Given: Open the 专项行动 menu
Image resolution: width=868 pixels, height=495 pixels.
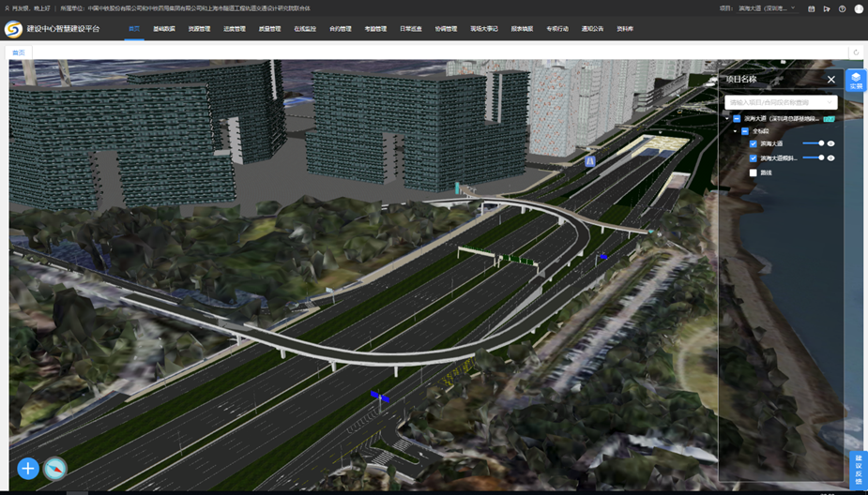Looking at the screenshot, I should point(557,29).
